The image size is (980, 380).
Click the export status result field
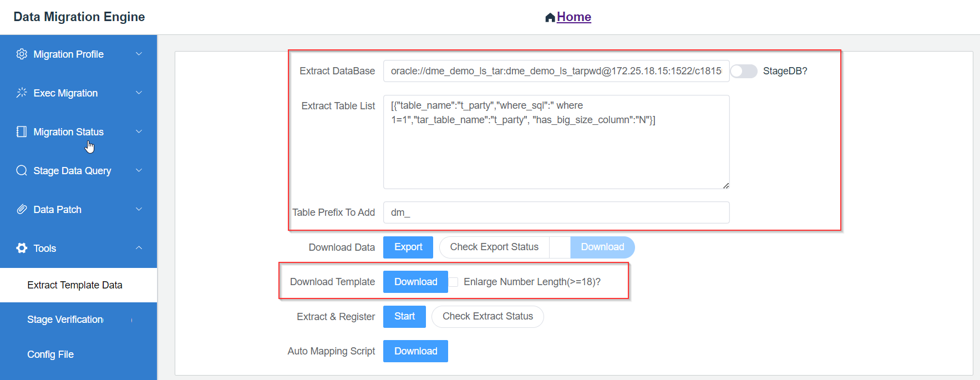pyautogui.click(x=560, y=247)
